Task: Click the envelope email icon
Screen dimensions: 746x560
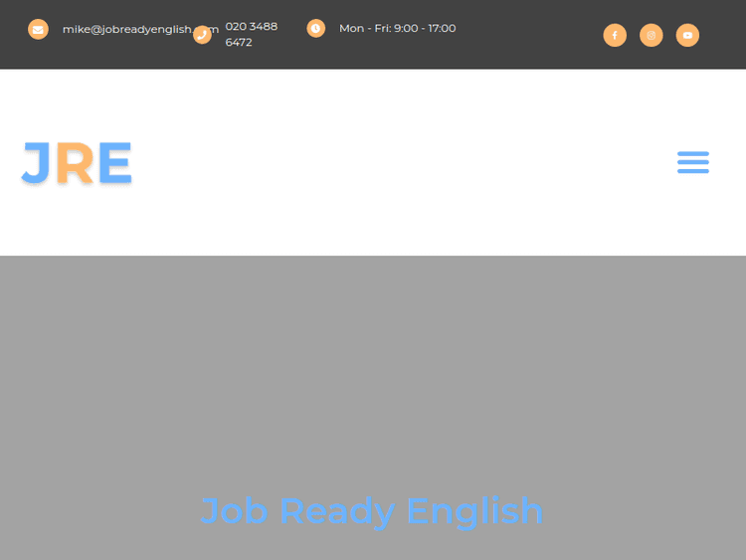Action: [38, 30]
